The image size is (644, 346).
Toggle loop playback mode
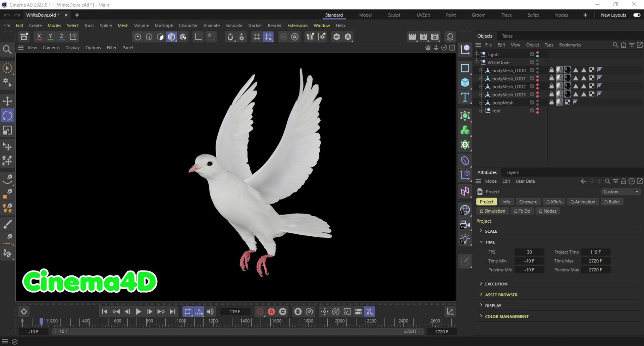(187, 311)
